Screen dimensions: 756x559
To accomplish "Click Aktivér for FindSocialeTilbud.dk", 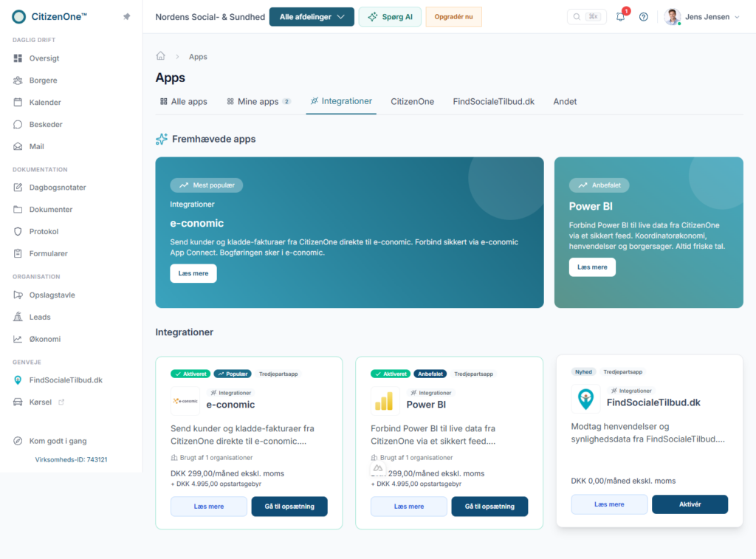I will click(690, 504).
